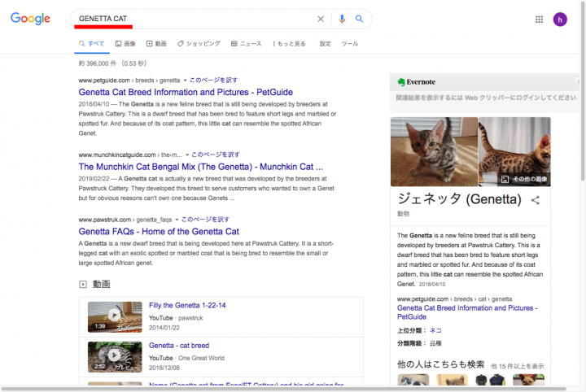Open the ニュース tab
Viewport: 586px width, 392px height.
click(x=247, y=44)
